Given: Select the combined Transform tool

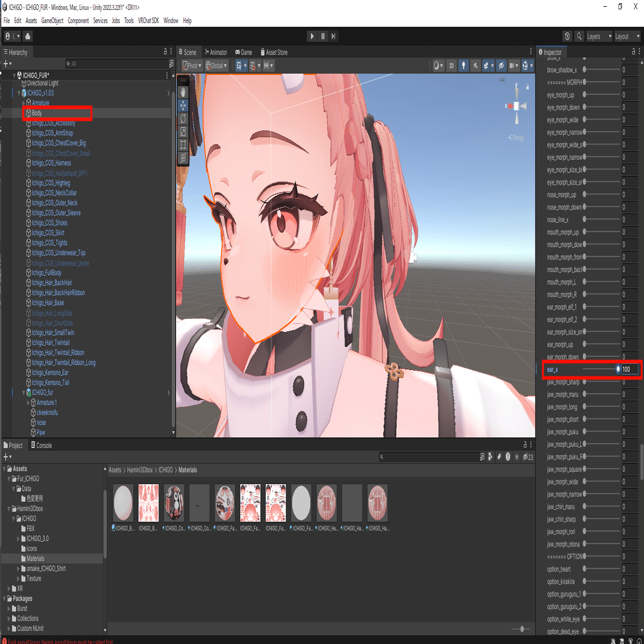Looking at the screenshot, I should coord(183,157).
